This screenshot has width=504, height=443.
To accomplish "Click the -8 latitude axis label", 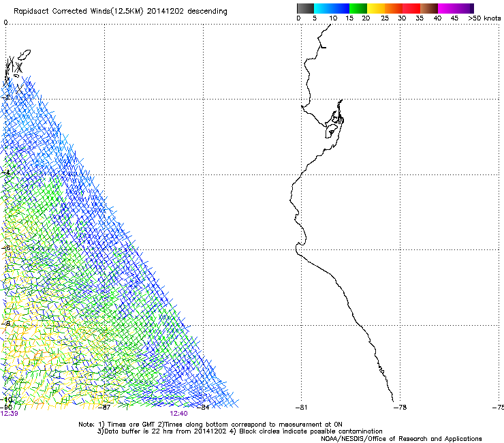I will click(6, 323).
